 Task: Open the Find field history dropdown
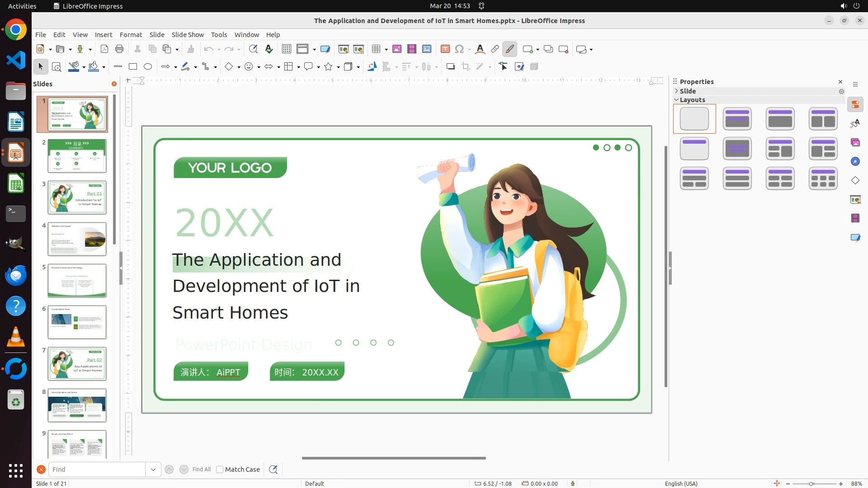(153, 469)
